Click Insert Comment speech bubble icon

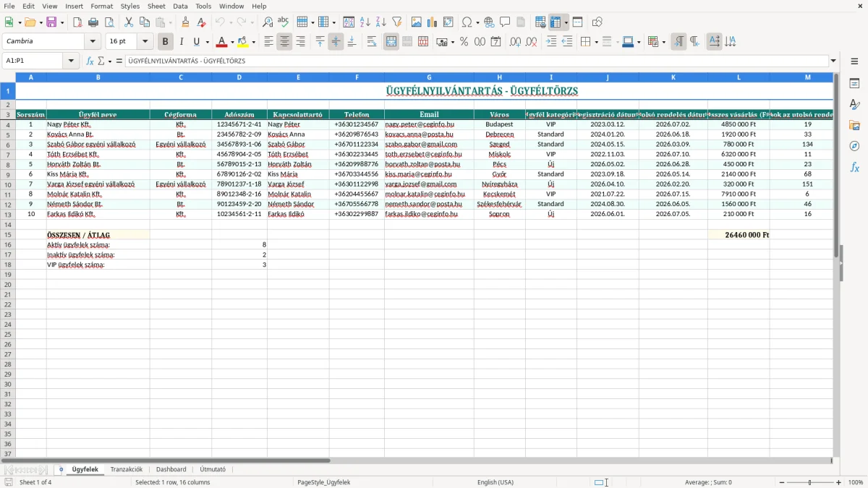tap(506, 22)
